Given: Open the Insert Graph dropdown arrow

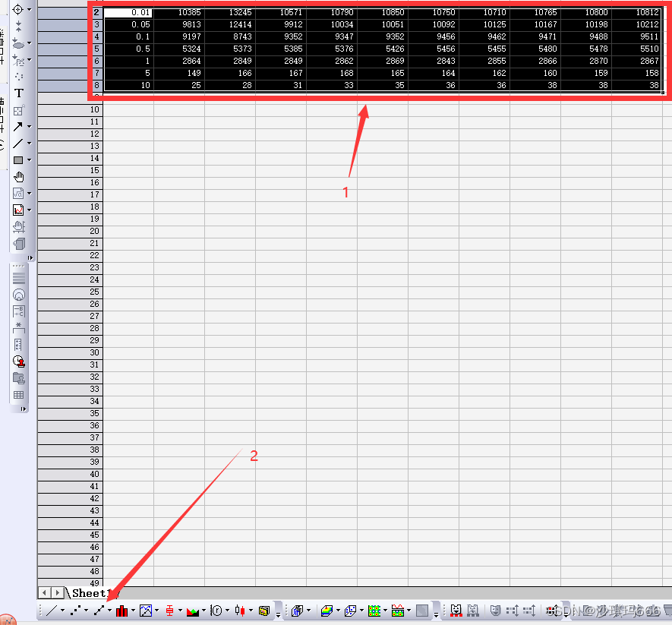Looking at the screenshot, I should coord(29,210).
